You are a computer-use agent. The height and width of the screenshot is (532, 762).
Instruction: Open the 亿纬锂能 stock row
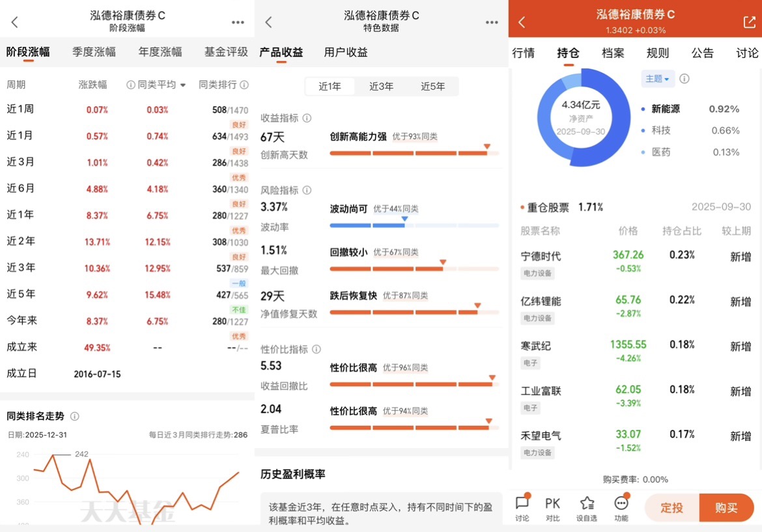click(636, 308)
